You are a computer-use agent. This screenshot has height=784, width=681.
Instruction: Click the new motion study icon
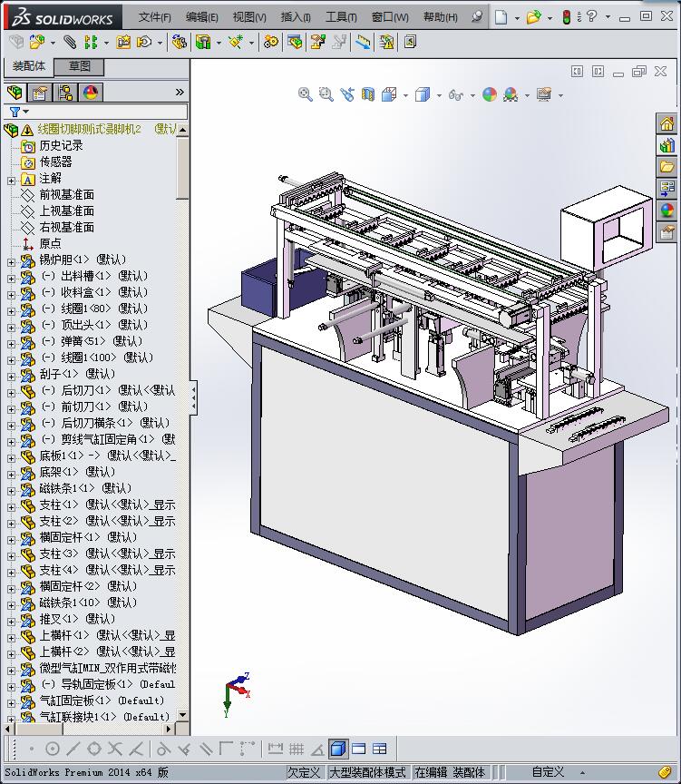tap(271, 43)
